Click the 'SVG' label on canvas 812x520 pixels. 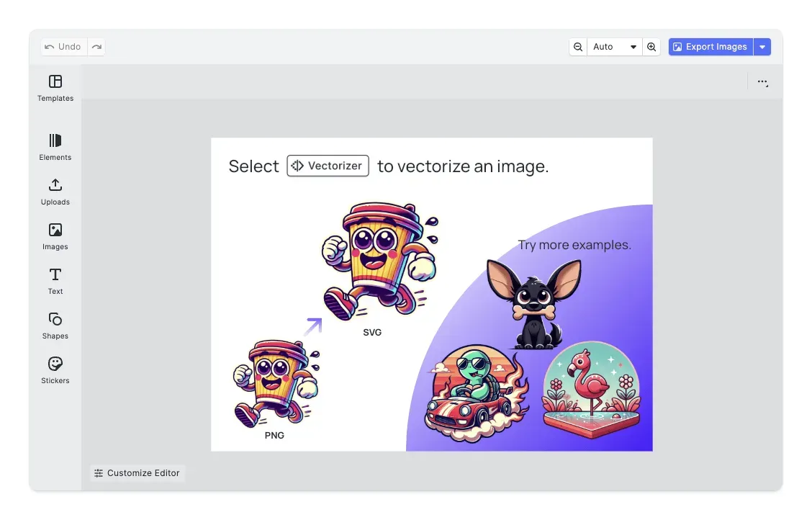(x=372, y=333)
